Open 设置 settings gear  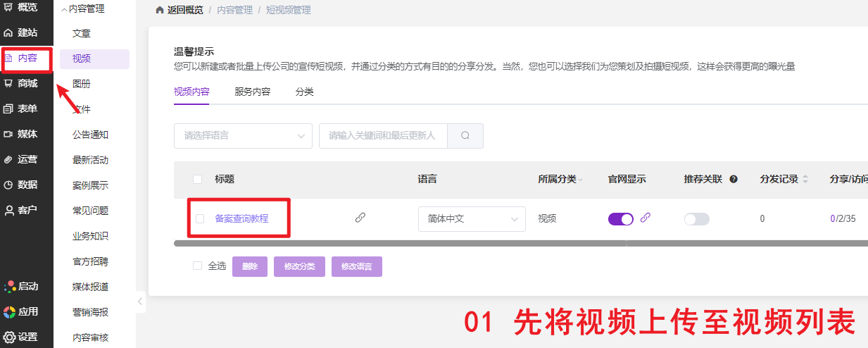coord(10,337)
